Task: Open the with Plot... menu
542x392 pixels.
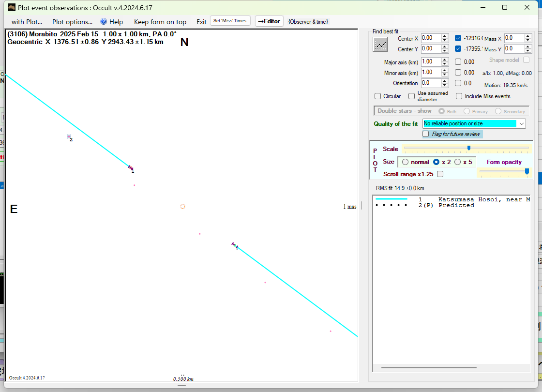Action: coord(27,22)
